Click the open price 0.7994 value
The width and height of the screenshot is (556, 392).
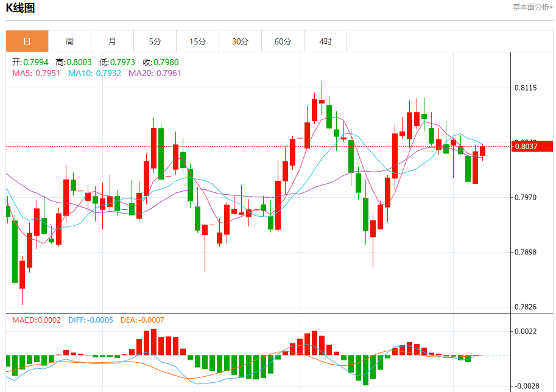click(x=36, y=62)
